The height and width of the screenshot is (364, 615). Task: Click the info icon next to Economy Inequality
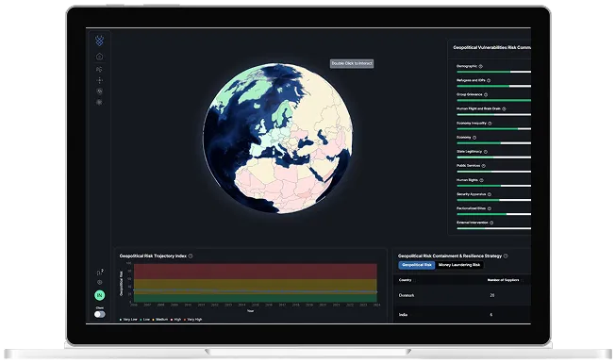(490, 124)
